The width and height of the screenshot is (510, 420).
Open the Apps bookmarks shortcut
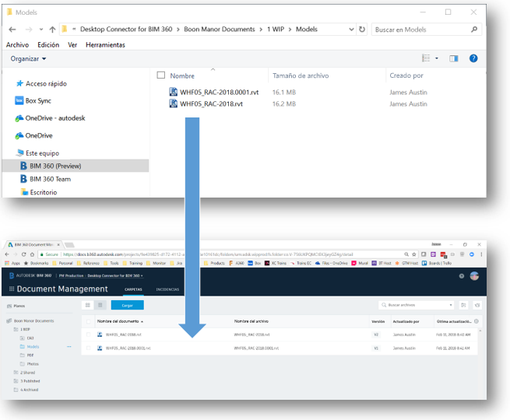[12, 263]
